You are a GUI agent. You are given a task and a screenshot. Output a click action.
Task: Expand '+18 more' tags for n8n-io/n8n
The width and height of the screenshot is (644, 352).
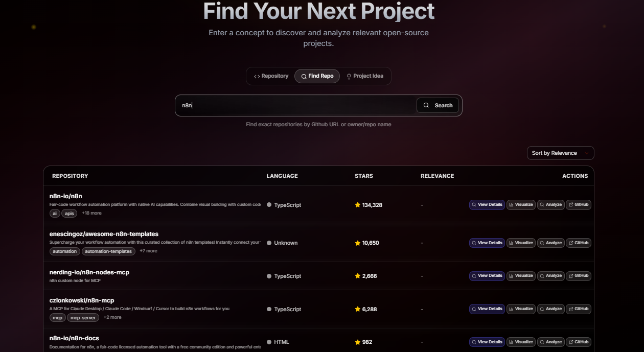click(x=91, y=213)
